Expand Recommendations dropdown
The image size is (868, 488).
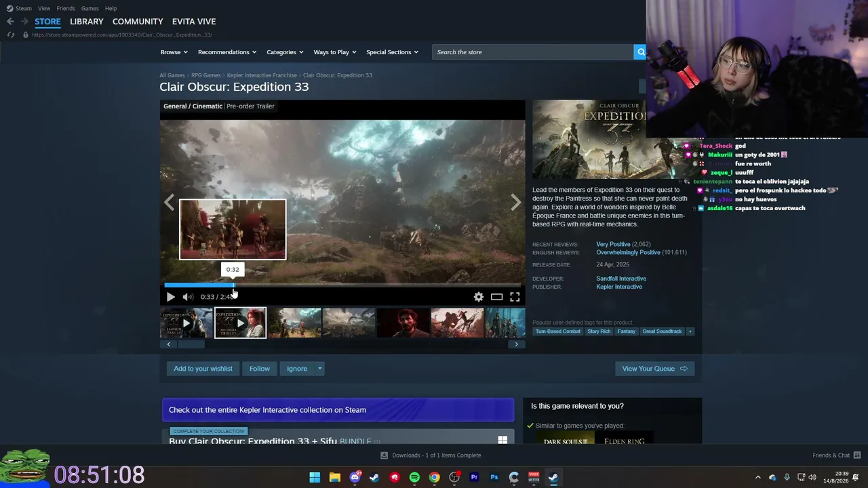(x=227, y=52)
